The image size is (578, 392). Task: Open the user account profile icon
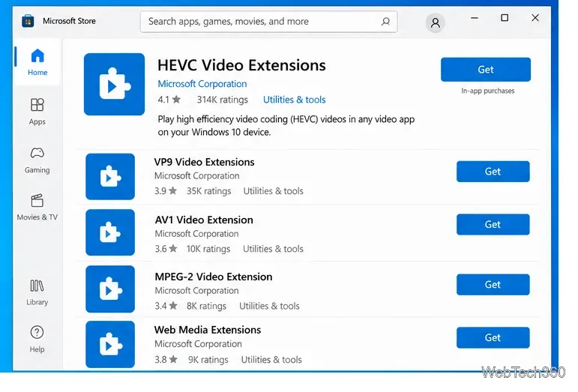436,22
